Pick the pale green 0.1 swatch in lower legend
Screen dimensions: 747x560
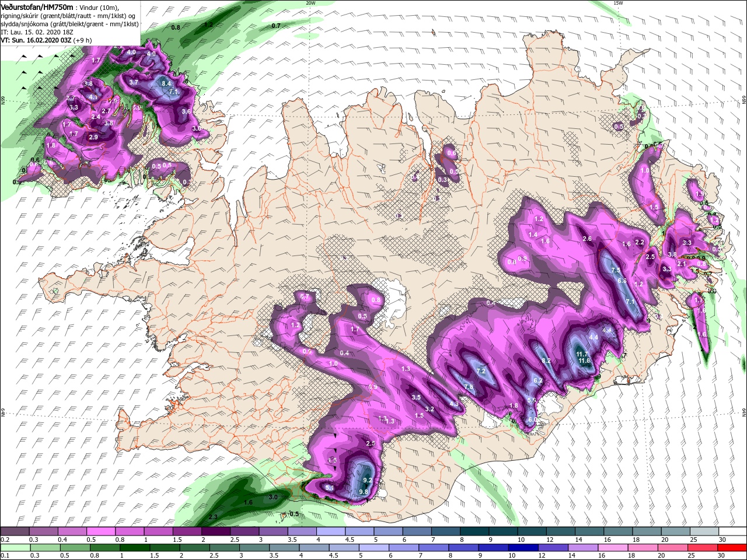14,548
